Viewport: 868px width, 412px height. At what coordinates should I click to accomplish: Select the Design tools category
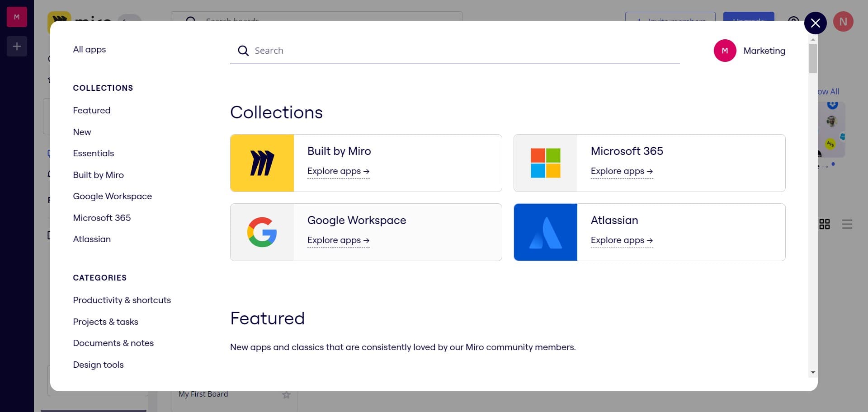(98, 365)
